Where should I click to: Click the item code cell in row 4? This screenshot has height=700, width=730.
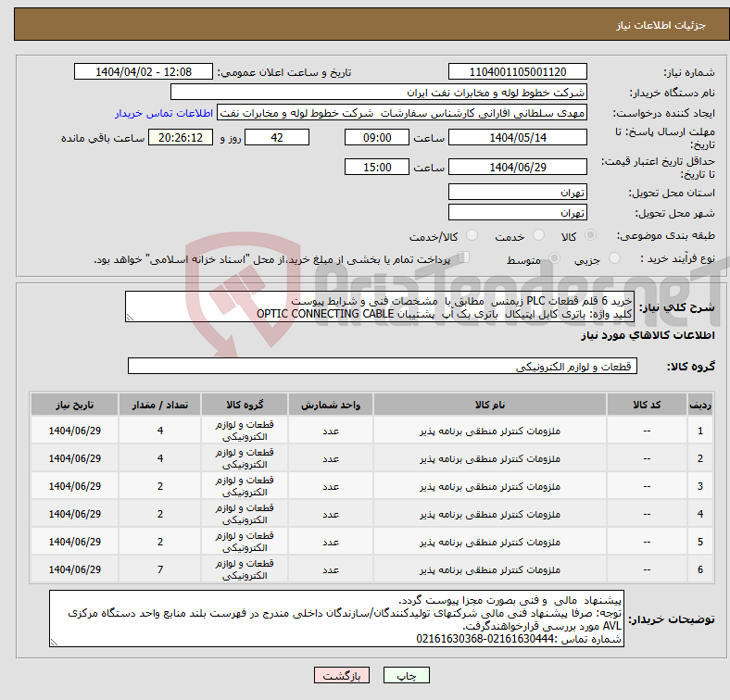(x=647, y=514)
